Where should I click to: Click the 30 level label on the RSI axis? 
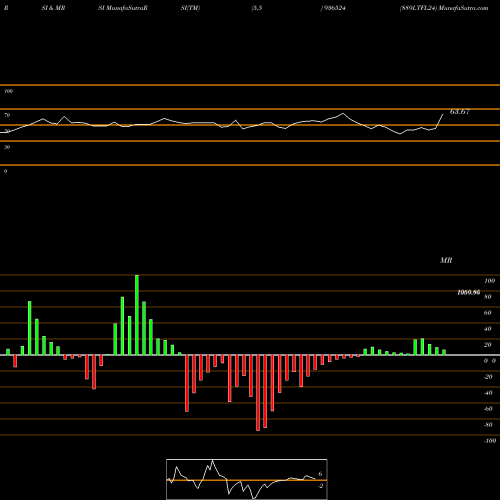pyautogui.click(x=7, y=147)
